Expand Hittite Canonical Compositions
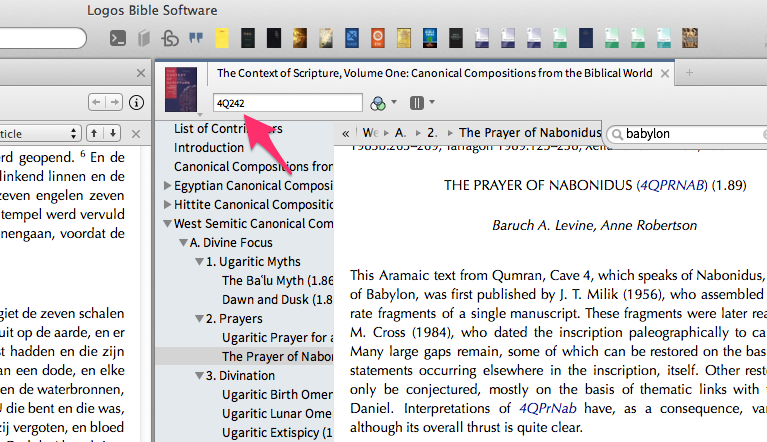 point(167,204)
